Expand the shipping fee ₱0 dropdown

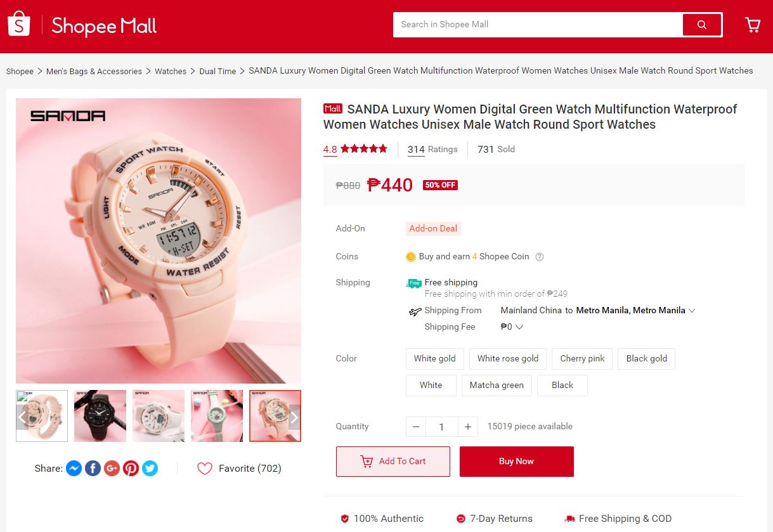(x=519, y=327)
